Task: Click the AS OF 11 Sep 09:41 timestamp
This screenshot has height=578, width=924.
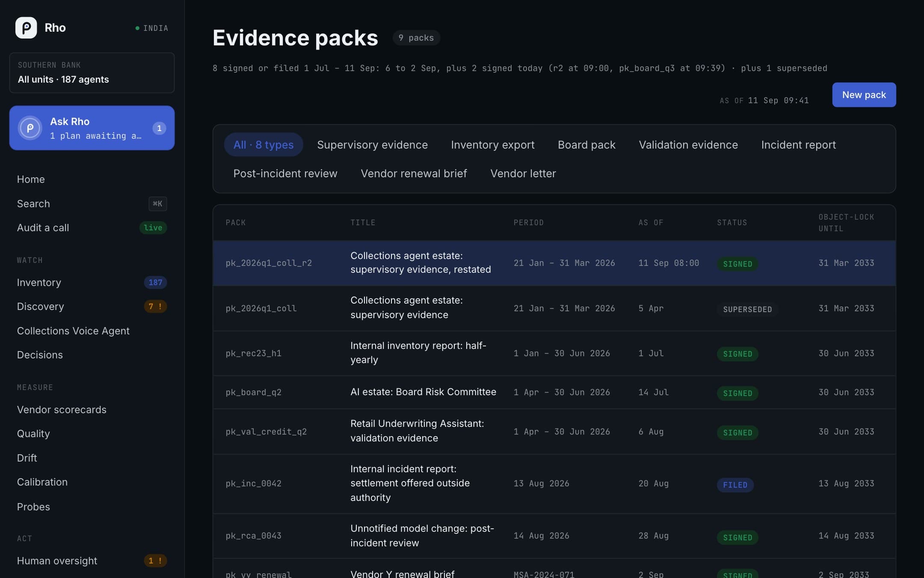Action: [764, 101]
